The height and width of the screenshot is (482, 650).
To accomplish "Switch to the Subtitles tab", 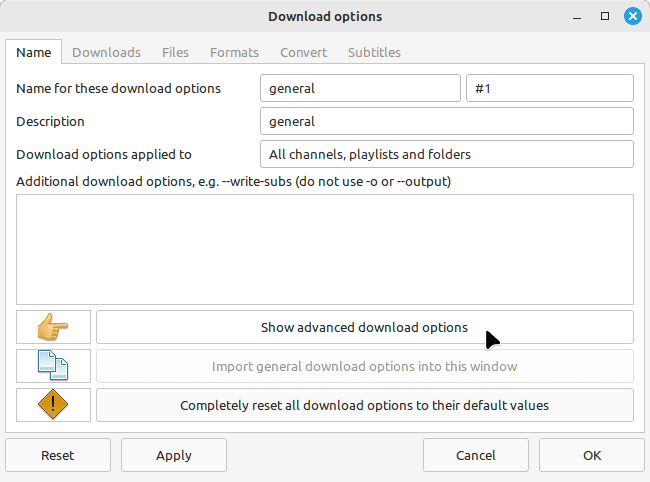I will pyautogui.click(x=374, y=52).
